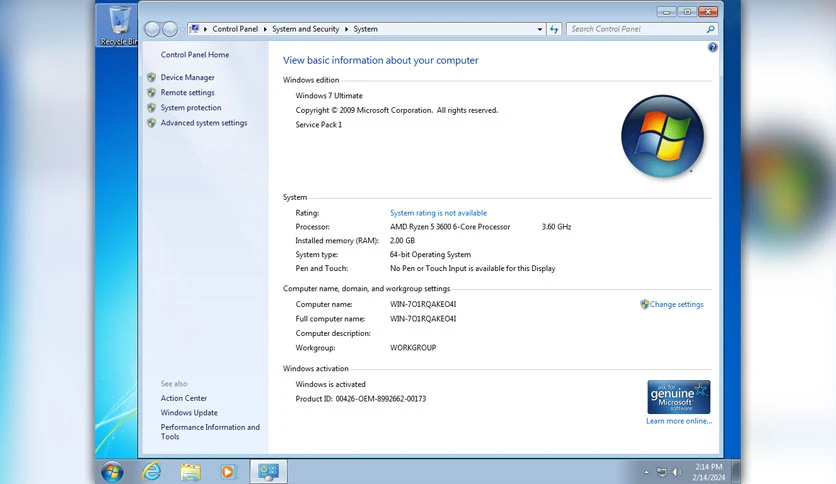This screenshot has height=484, width=836.
Task: Click the Forward navigation button
Action: click(170, 29)
